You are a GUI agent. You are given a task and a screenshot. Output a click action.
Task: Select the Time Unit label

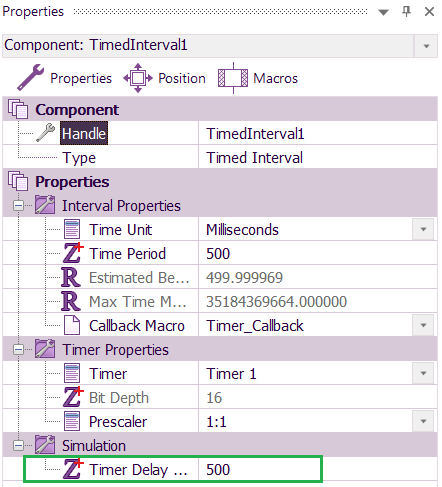tap(120, 229)
